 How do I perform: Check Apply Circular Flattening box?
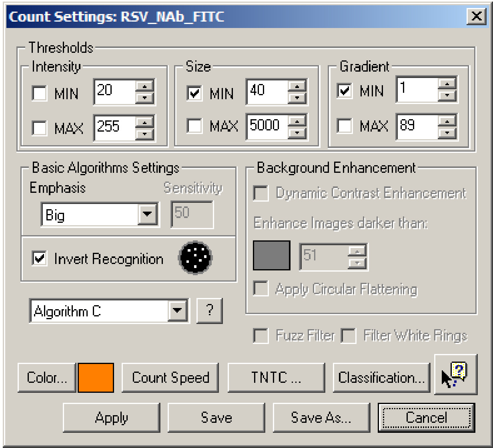point(261,289)
